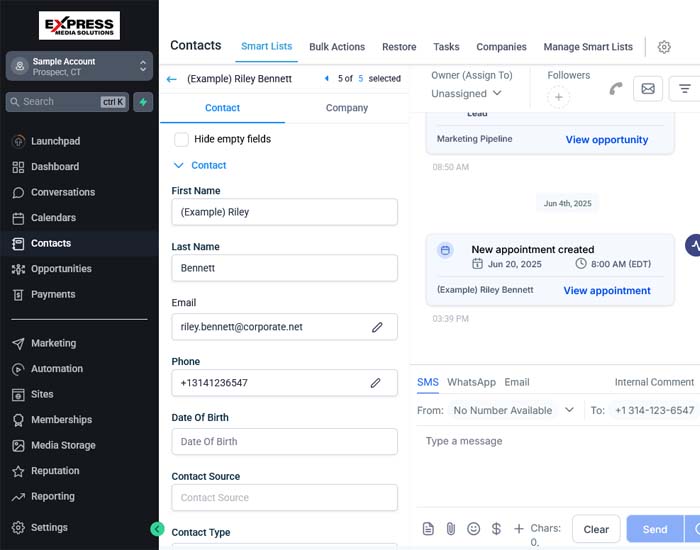Open the Marketing section
Image resolution: width=700 pixels, height=550 pixels.
(x=44, y=343)
